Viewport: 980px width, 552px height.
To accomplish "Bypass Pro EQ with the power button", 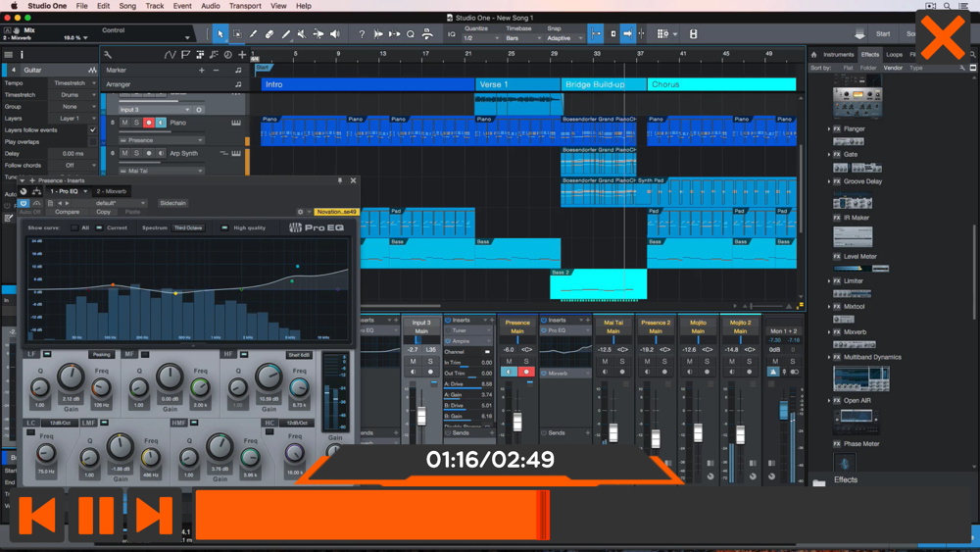I will (x=24, y=203).
